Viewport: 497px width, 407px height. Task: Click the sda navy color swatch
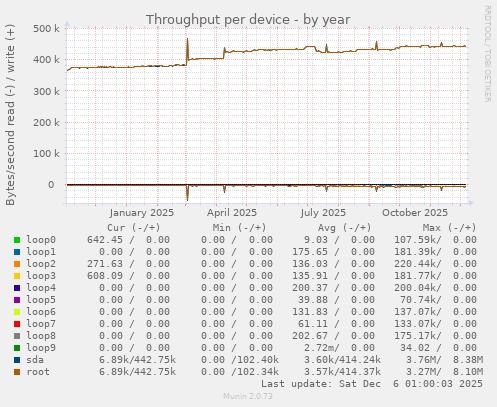point(17,360)
